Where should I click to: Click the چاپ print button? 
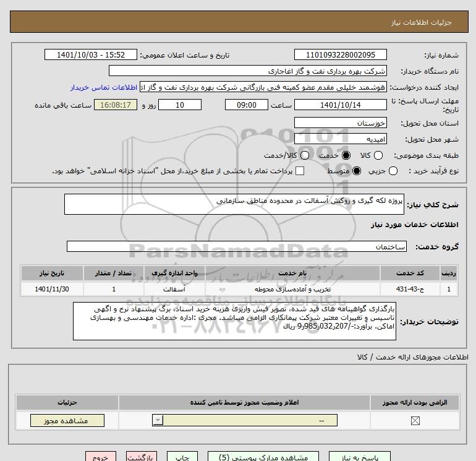[x=182, y=457]
